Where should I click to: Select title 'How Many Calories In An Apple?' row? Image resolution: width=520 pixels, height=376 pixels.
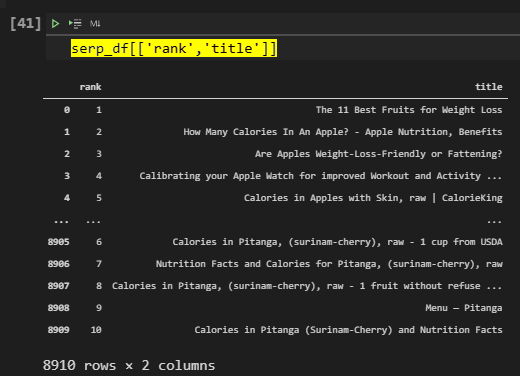point(343,132)
